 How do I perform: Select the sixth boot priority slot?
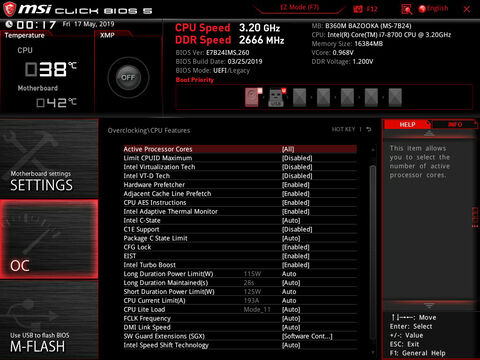371,97
